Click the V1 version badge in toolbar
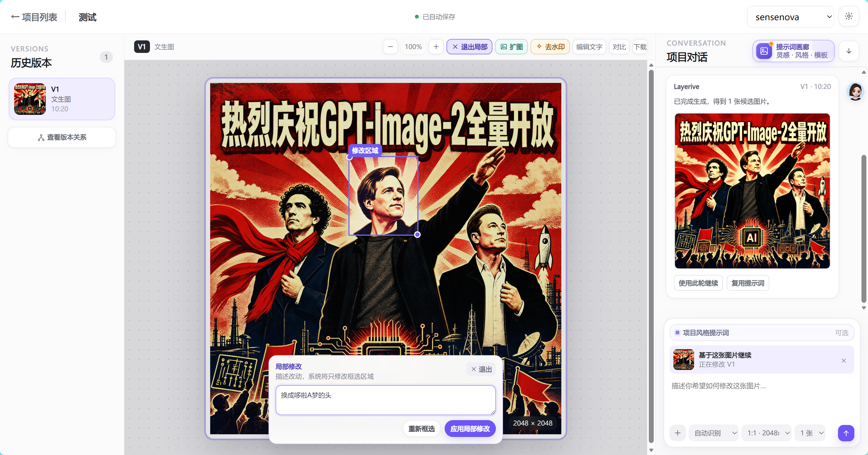868x455 pixels. point(141,47)
